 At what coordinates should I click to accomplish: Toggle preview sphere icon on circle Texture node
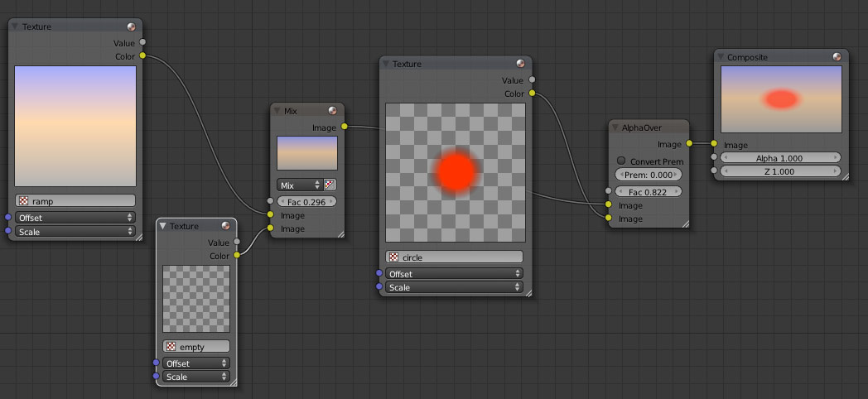(520, 64)
